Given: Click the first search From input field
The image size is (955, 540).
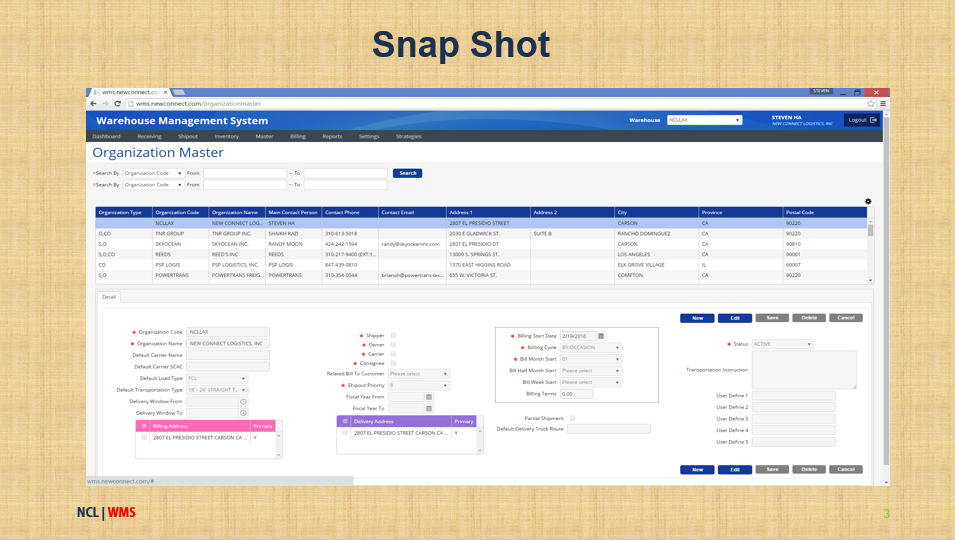Looking at the screenshot, I should 245,174.
